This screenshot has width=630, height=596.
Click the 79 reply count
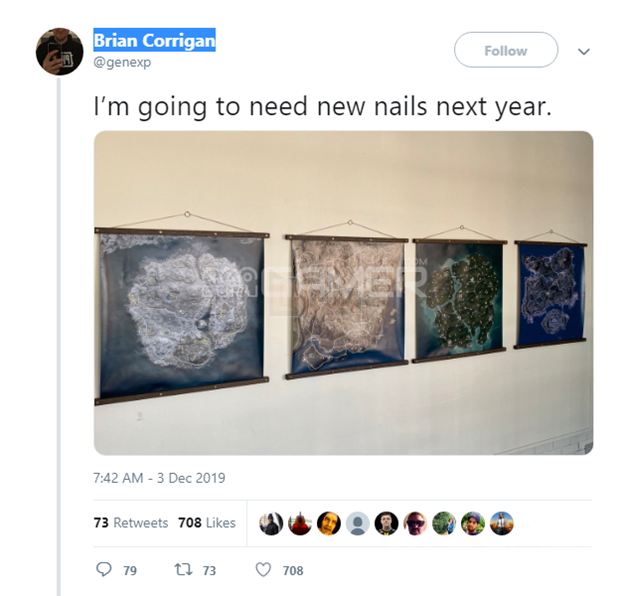129,570
